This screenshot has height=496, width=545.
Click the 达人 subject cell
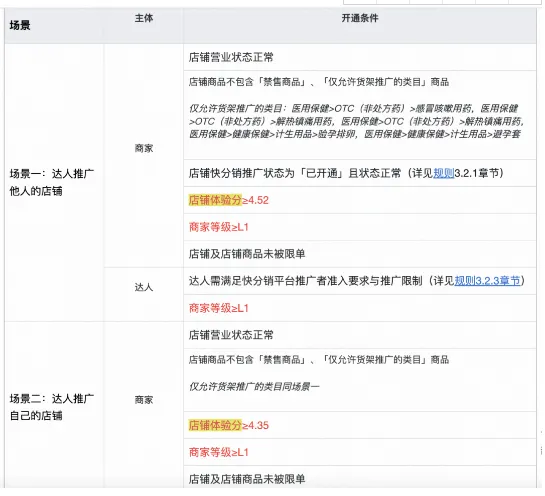pyautogui.click(x=144, y=287)
